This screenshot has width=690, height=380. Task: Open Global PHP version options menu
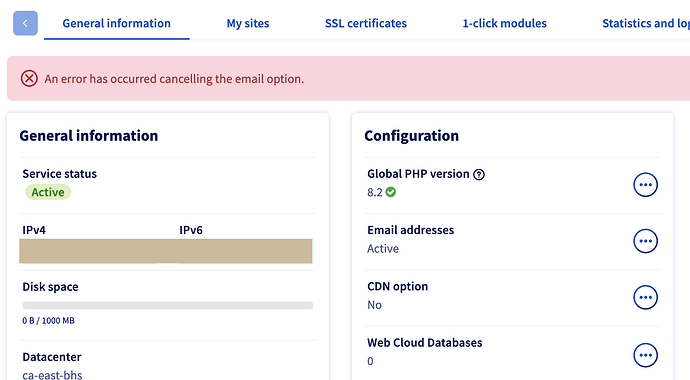click(x=645, y=185)
